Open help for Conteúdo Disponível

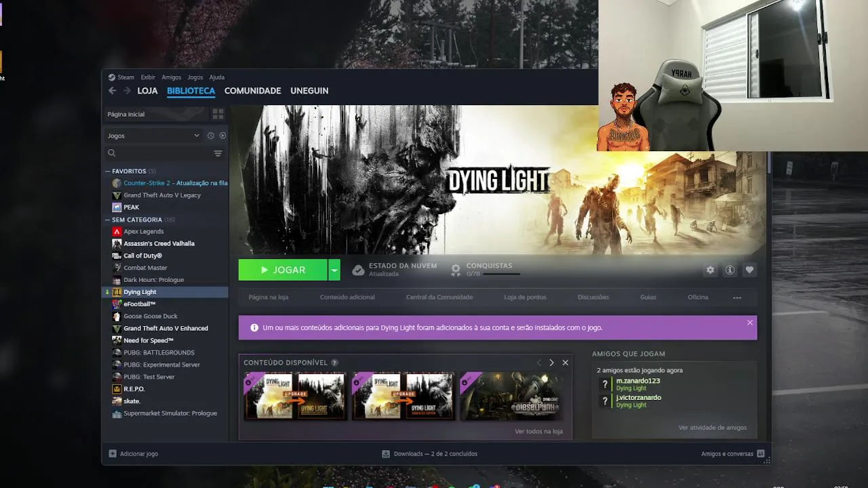(334, 363)
